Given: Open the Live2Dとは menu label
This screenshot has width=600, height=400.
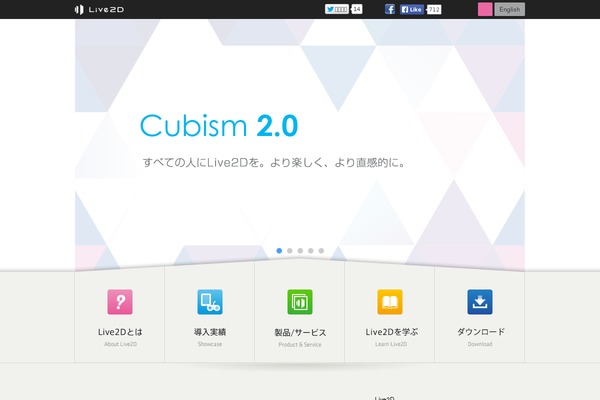Looking at the screenshot, I should pyautogui.click(x=120, y=332).
